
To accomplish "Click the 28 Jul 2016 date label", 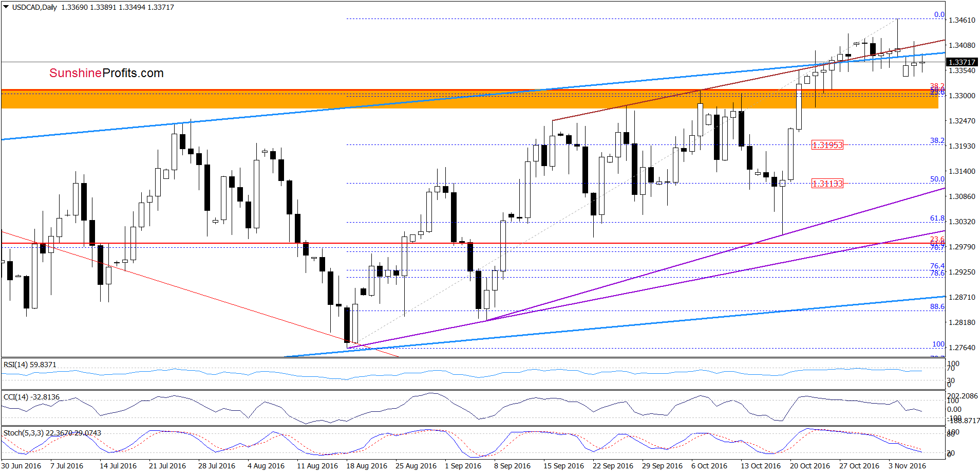I will click(x=217, y=466).
